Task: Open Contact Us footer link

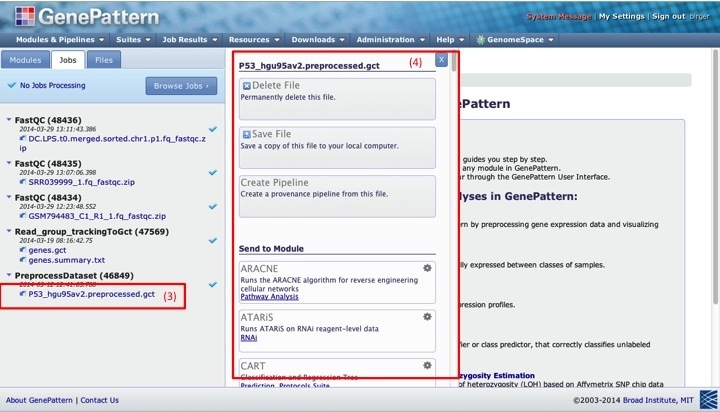Action: pyautogui.click(x=99, y=400)
